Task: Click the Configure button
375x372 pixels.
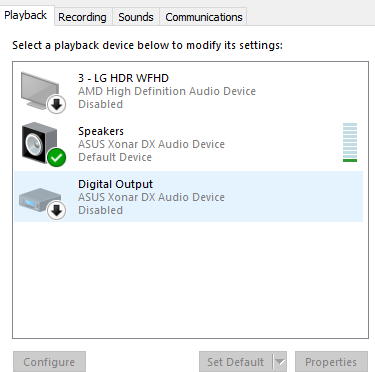Action: tap(49, 362)
